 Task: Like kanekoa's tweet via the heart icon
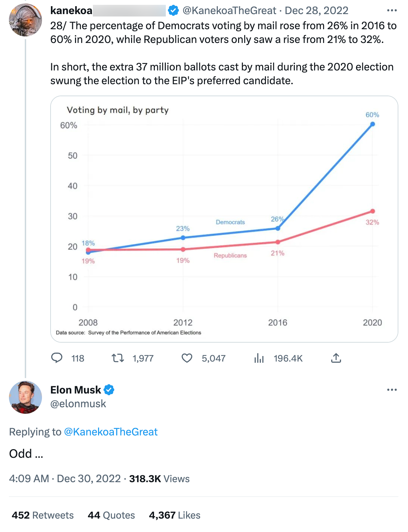187,358
